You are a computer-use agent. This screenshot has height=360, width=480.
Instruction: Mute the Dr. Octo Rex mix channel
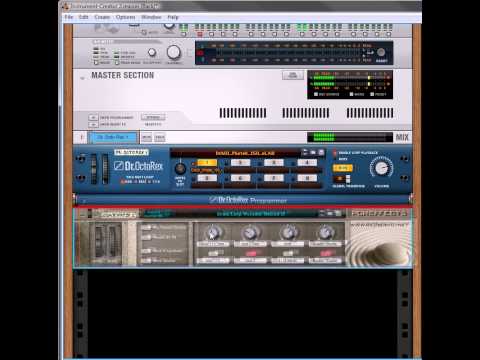coord(147,137)
